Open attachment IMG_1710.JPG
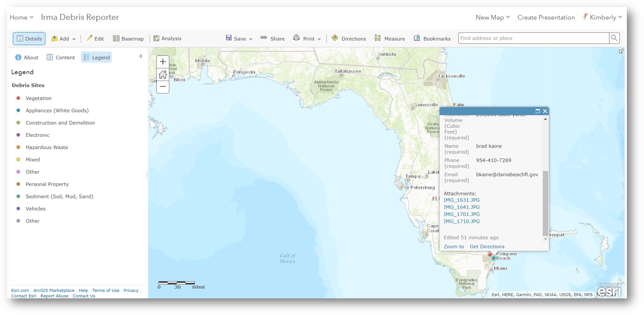The image size is (644, 315). (x=462, y=222)
